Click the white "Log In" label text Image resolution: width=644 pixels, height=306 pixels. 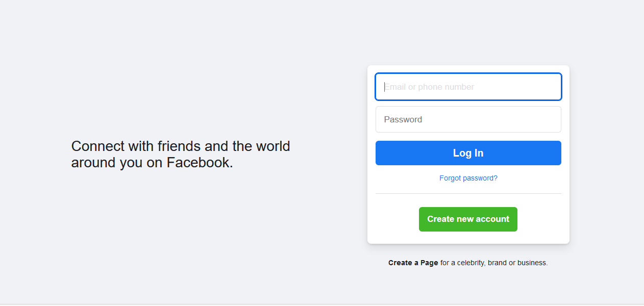pos(468,153)
